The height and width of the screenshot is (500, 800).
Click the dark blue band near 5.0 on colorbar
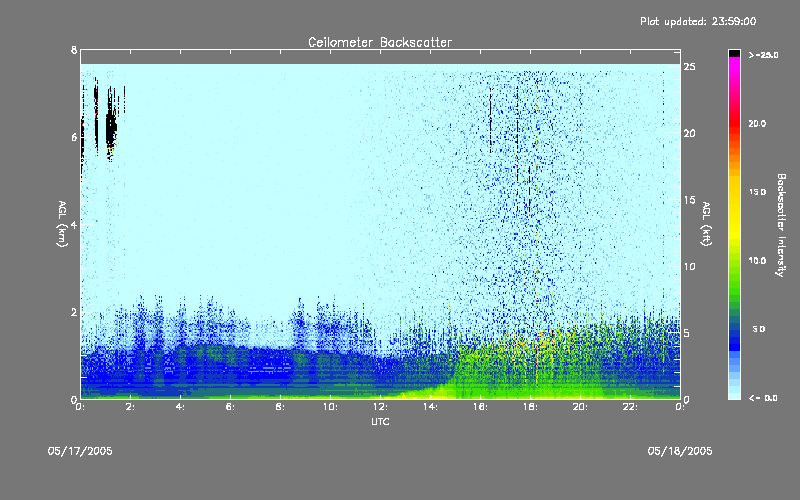tap(734, 334)
